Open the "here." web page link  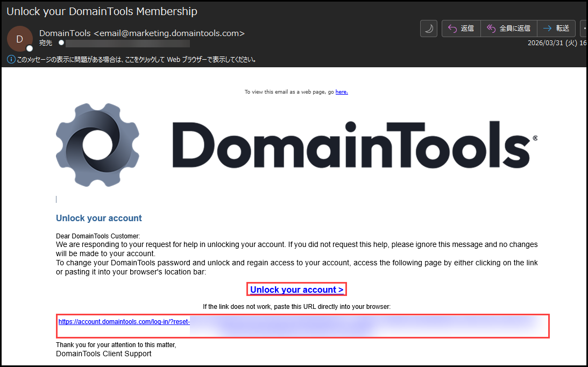[342, 92]
